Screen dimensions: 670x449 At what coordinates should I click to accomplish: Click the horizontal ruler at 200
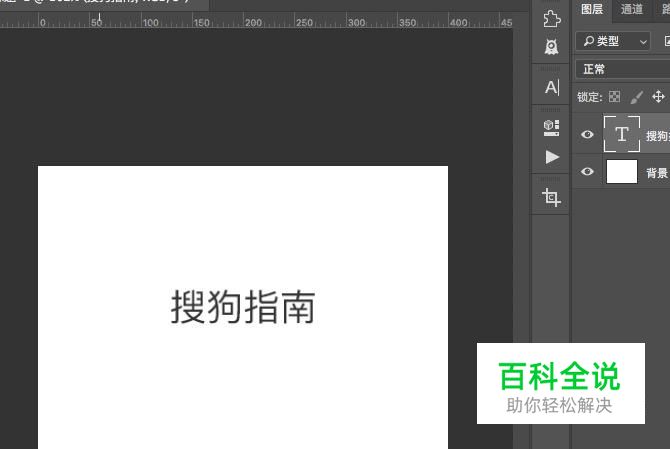(253, 22)
